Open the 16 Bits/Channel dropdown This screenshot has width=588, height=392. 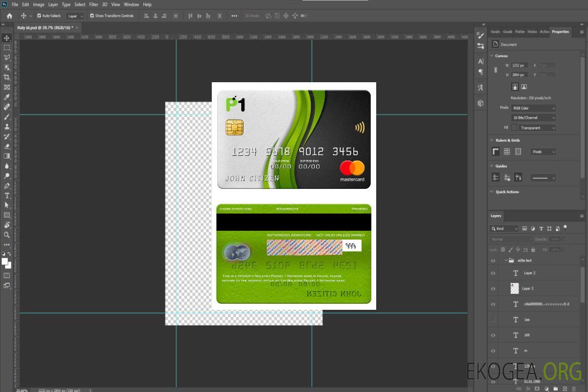pyautogui.click(x=533, y=118)
